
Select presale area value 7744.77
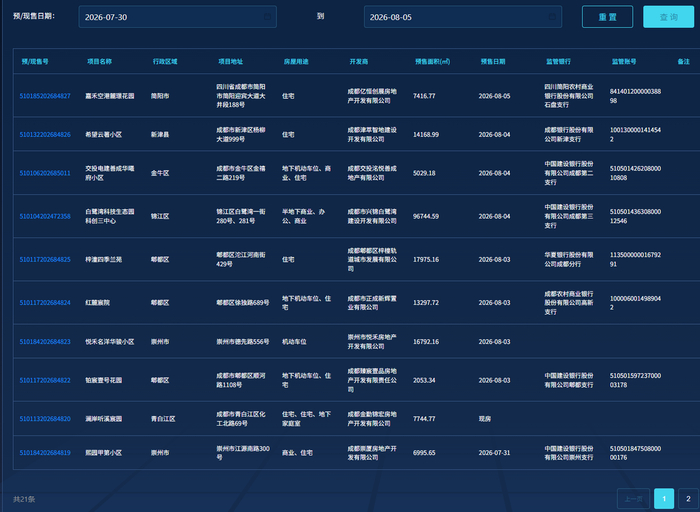(x=424, y=419)
